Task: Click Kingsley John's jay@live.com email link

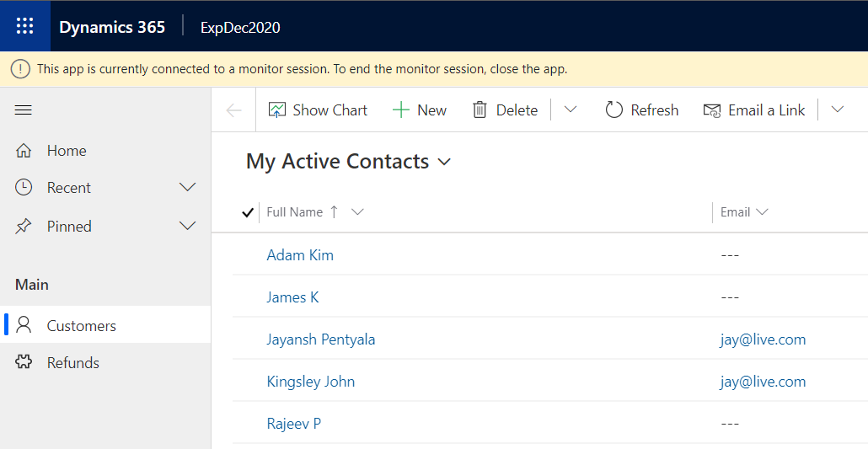Action: [x=763, y=382]
